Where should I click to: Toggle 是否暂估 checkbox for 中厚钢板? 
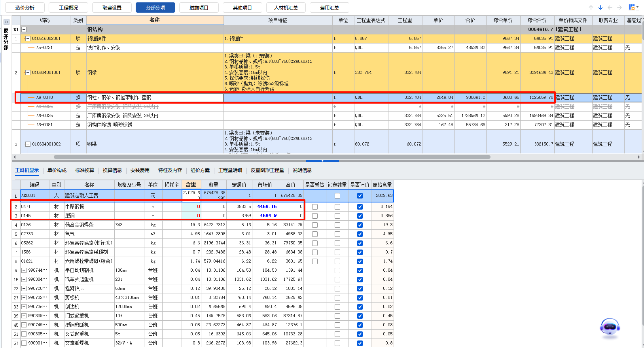tap(315, 207)
